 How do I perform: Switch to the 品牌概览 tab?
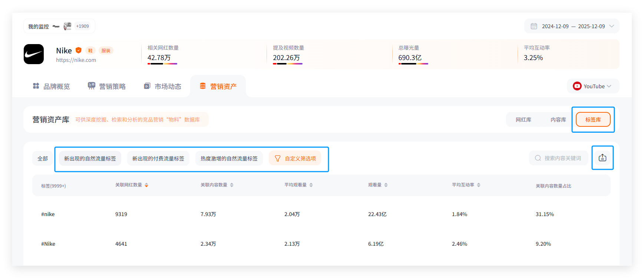(x=52, y=86)
